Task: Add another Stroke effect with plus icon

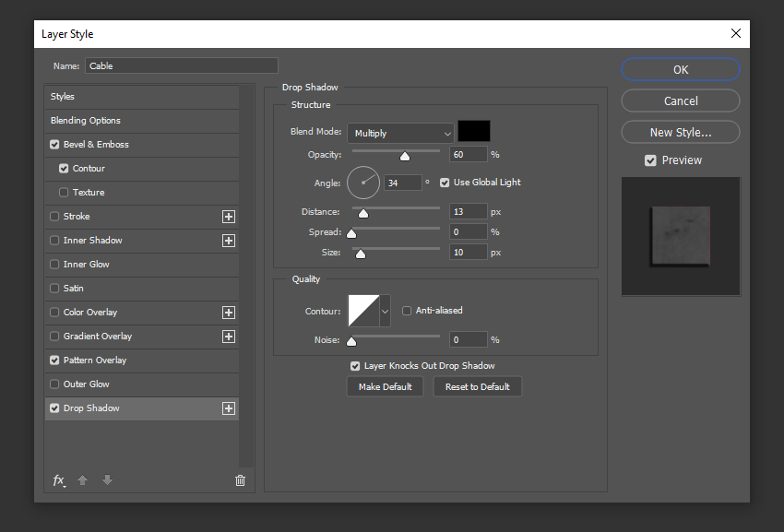Action: pos(229,217)
